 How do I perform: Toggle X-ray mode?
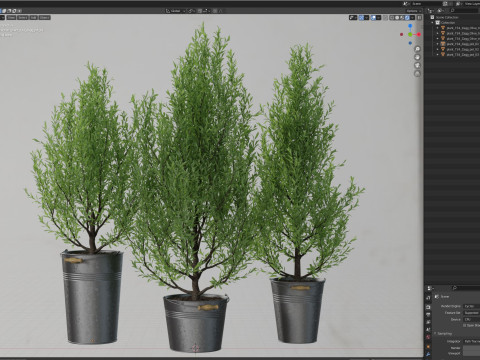385,17
